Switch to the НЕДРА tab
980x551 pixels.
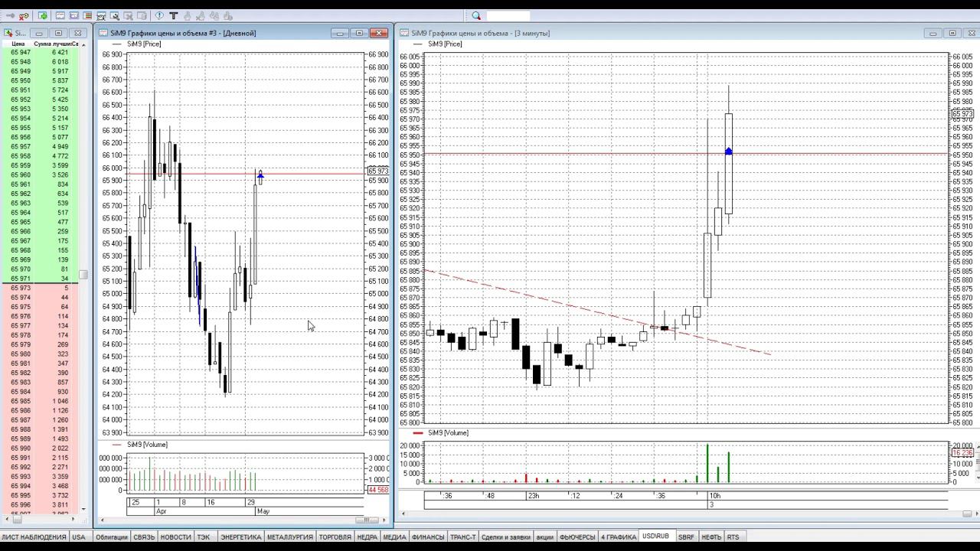(x=367, y=537)
